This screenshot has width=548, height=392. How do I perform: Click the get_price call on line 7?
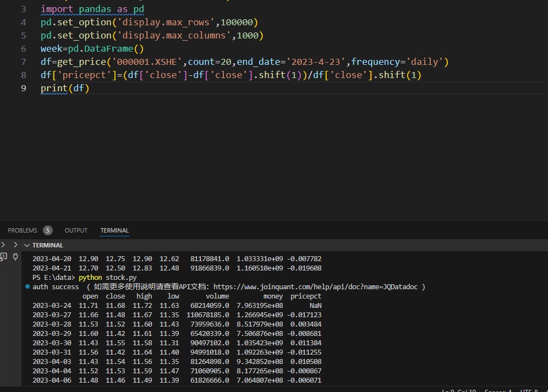(x=81, y=62)
